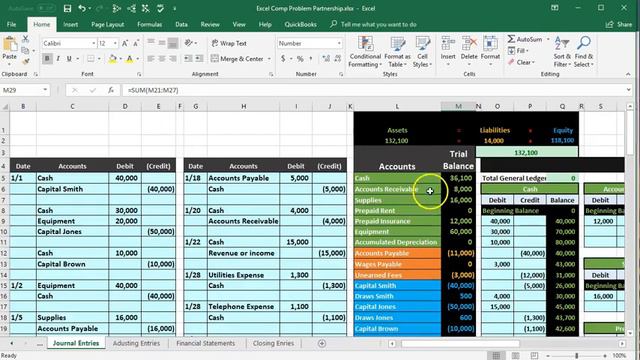640x360 pixels.
Task: Open the Fill dropdown in Editing group
Action: [518, 51]
